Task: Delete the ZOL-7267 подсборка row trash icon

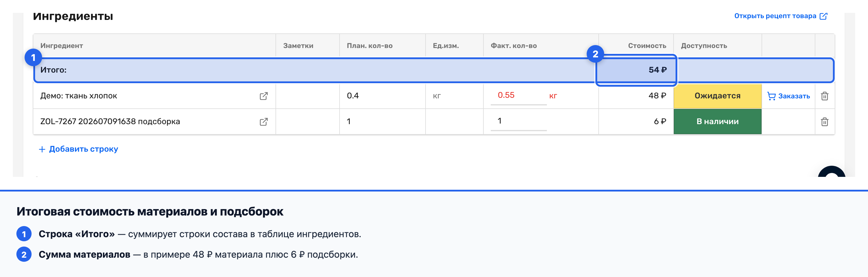Action: [824, 122]
